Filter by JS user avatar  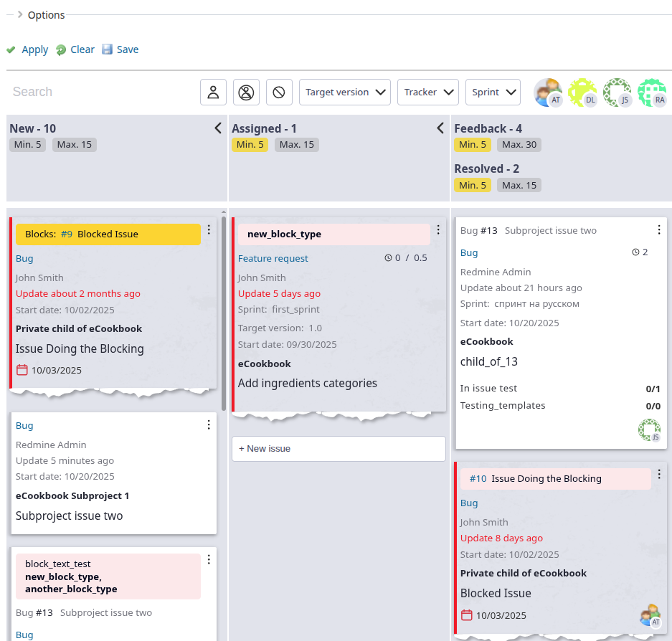point(617,92)
